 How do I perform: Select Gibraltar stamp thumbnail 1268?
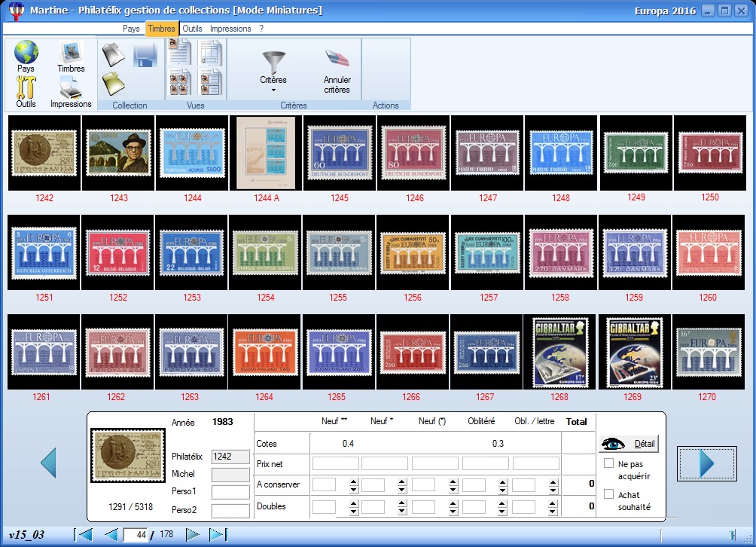pos(559,352)
